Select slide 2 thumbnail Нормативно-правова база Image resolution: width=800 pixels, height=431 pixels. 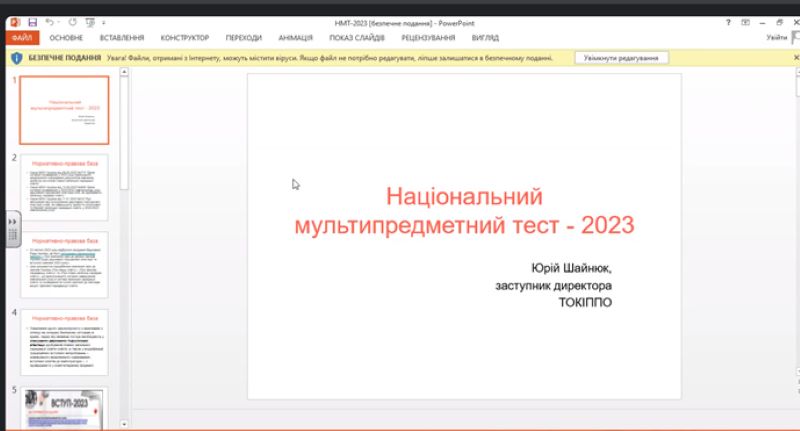click(64, 187)
